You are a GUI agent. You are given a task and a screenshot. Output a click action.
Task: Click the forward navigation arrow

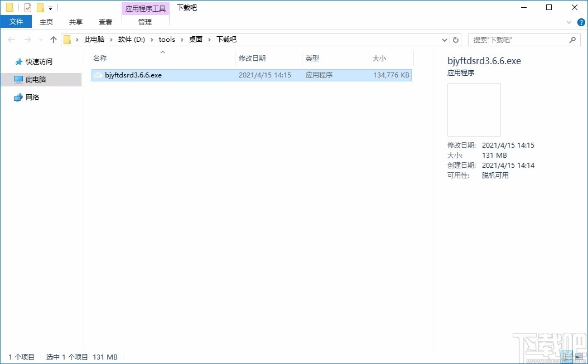pos(26,39)
